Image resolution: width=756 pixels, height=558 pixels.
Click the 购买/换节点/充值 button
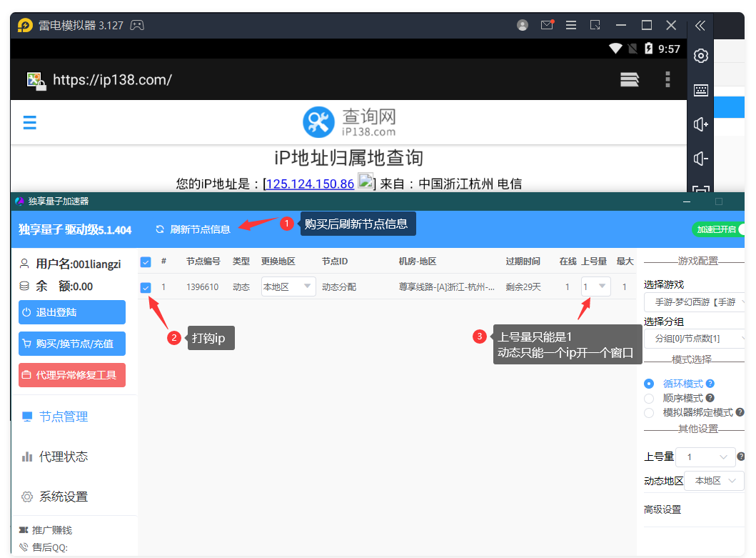tap(72, 344)
